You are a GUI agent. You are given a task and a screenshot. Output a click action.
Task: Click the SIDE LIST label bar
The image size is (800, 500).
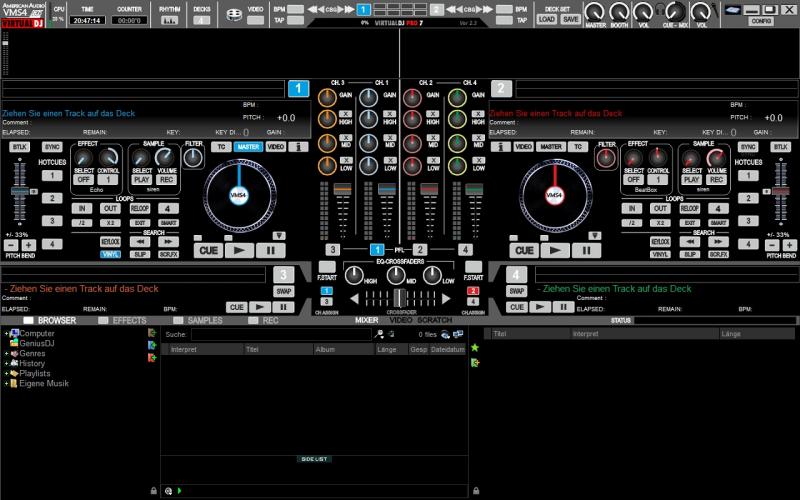[314, 459]
